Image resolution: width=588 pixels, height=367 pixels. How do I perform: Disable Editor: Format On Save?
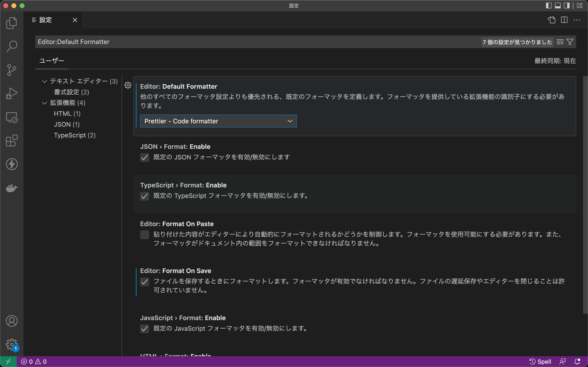[x=145, y=282]
